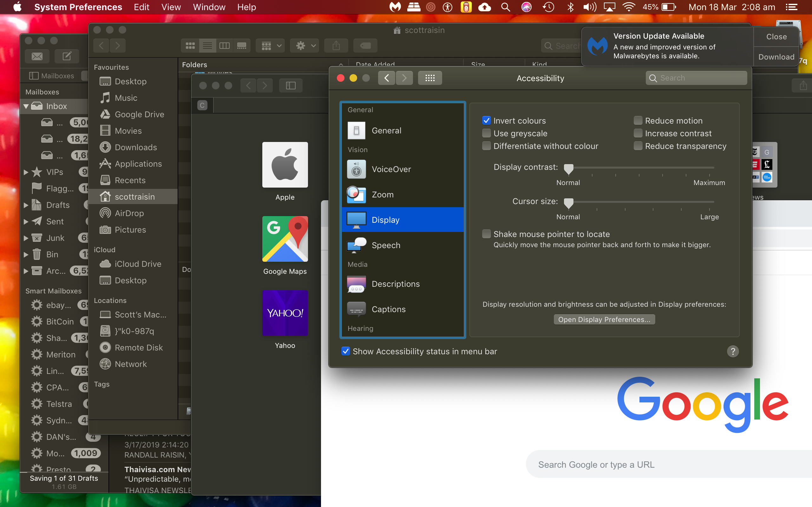The height and width of the screenshot is (507, 812).
Task: Open VoiceOver accessibility settings
Action: click(x=391, y=169)
